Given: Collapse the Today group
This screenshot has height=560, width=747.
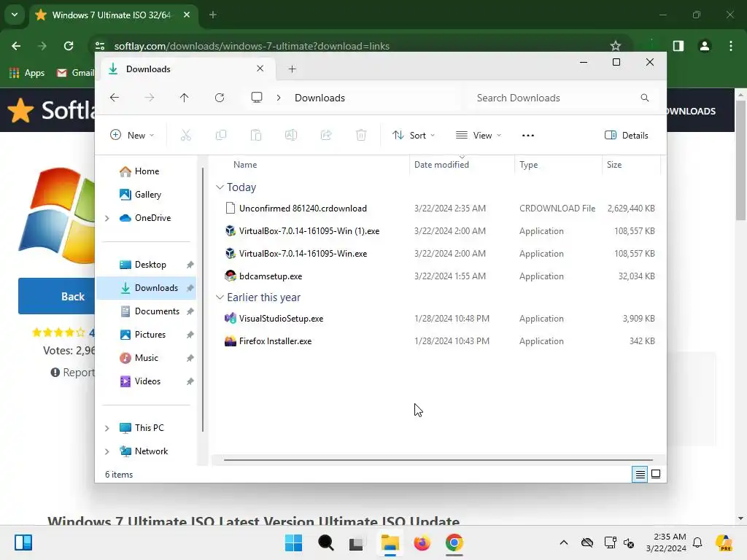Looking at the screenshot, I should (x=220, y=187).
